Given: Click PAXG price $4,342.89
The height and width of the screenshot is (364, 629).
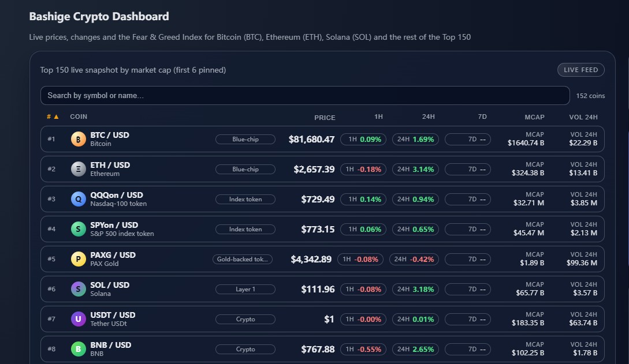Looking at the screenshot, I should [311, 260].
